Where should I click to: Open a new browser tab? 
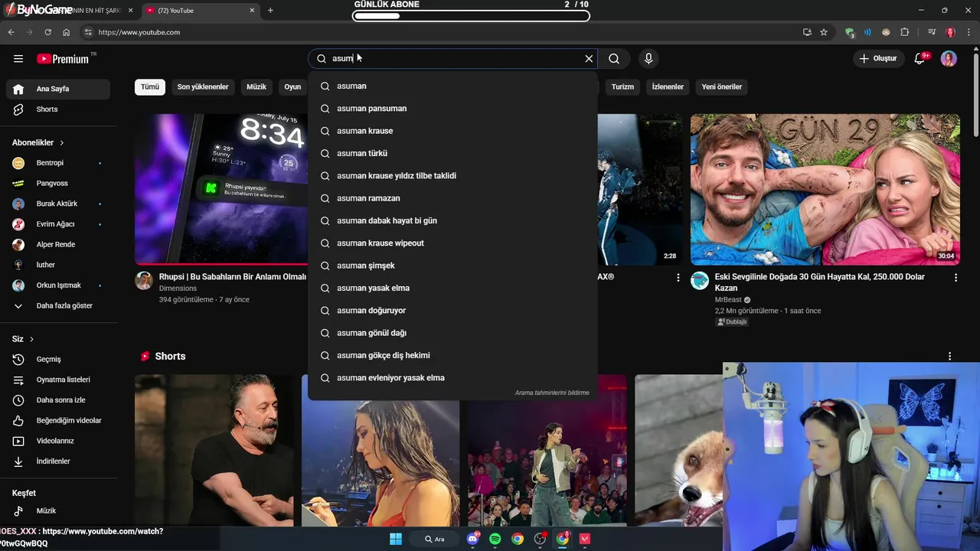(270, 11)
